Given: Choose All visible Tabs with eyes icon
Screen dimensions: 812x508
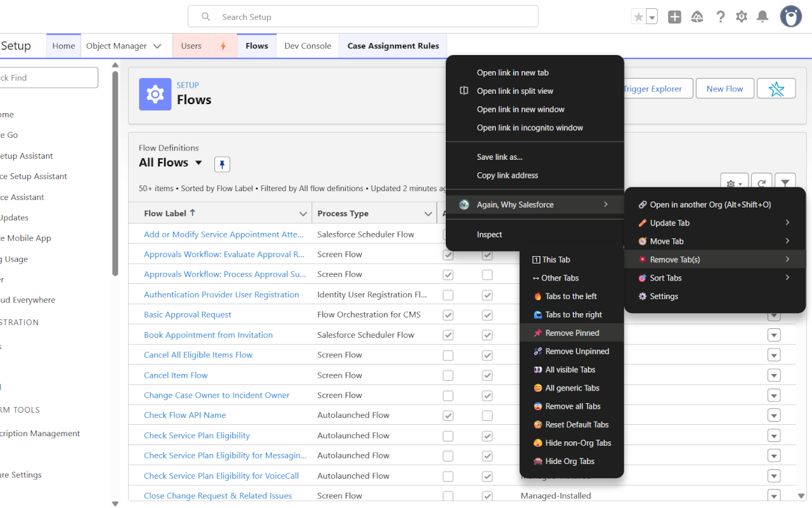Looking at the screenshot, I should click(x=572, y=370).
